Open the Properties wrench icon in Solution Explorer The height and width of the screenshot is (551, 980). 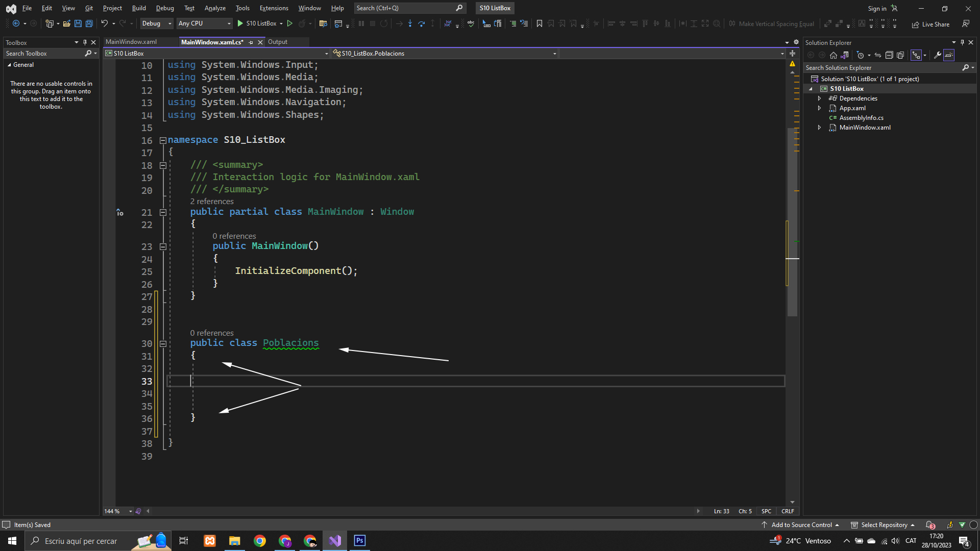click(x=937, y=55)
